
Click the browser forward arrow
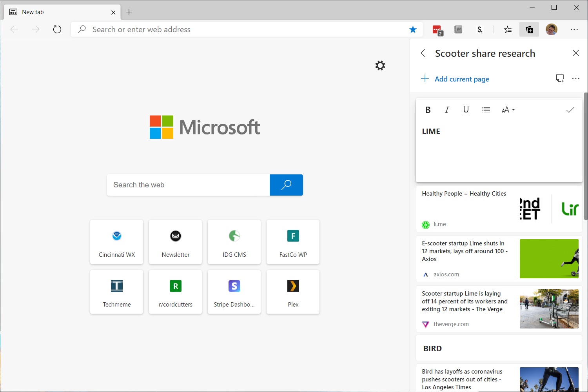[36, 29]
